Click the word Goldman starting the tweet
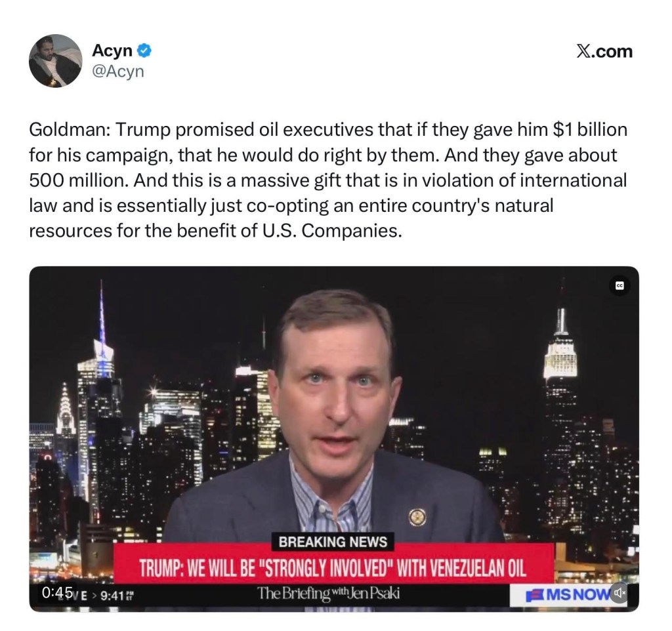Screen dimensions: 672x631 [68, 130]
